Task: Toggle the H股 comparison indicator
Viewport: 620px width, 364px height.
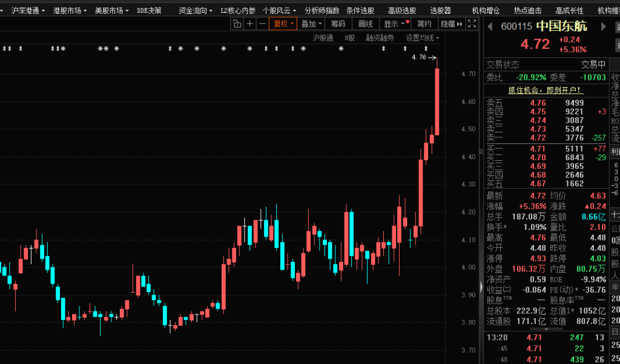Action: point(349,37)
